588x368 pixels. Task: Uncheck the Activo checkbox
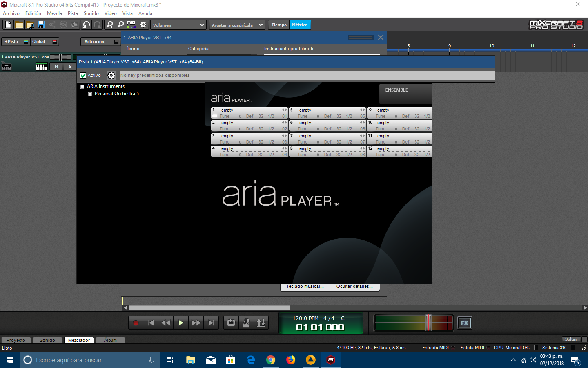pos(83,75)
